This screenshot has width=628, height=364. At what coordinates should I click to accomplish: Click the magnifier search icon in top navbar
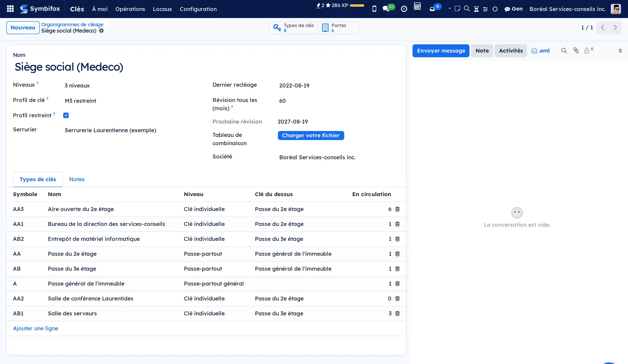tap(467, 8)
